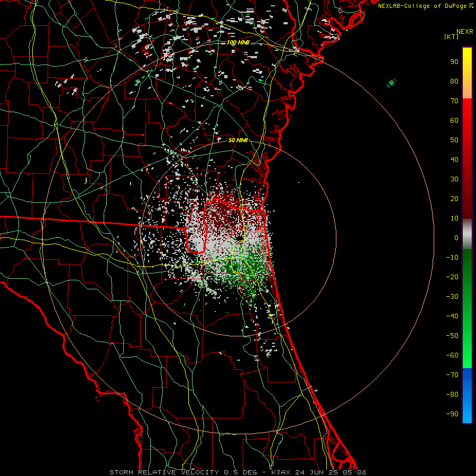
Task: Click the -40 value on the velocity scale
Action: coord(452,316)
